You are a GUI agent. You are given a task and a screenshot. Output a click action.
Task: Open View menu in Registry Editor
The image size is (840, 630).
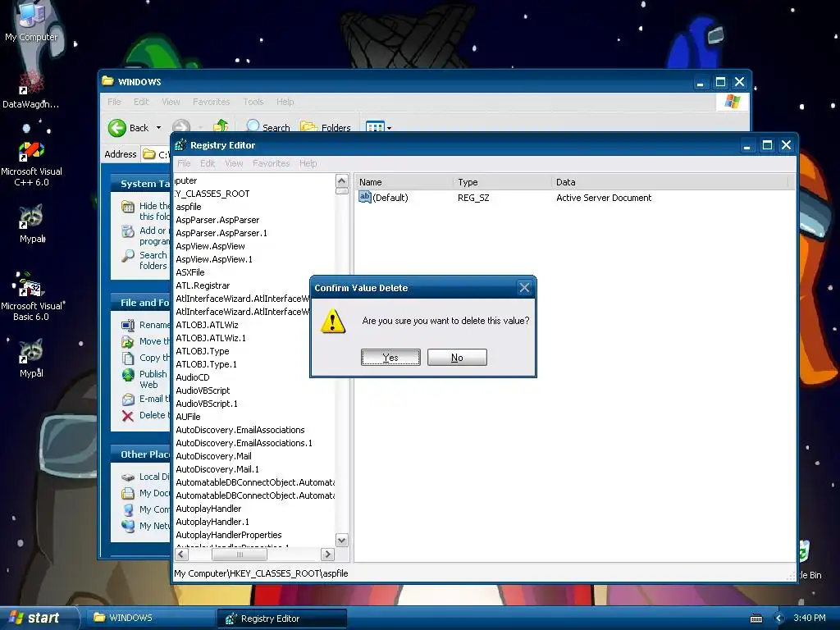coord(234,163)
